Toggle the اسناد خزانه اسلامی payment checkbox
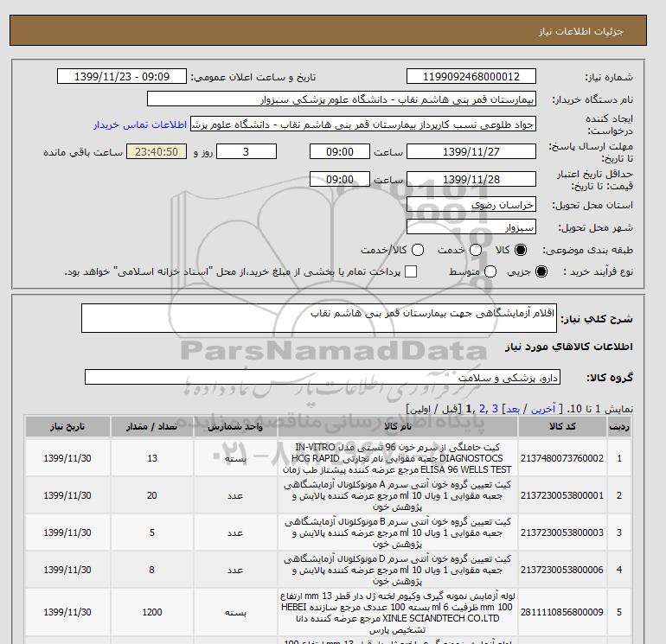Screen dimensions: 666x644 411,271
